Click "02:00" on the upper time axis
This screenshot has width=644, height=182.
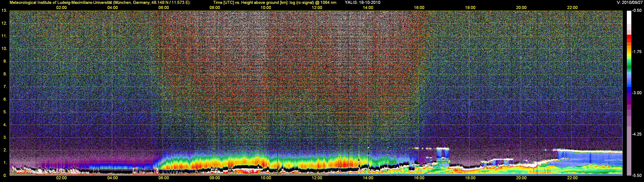[61, 8]
